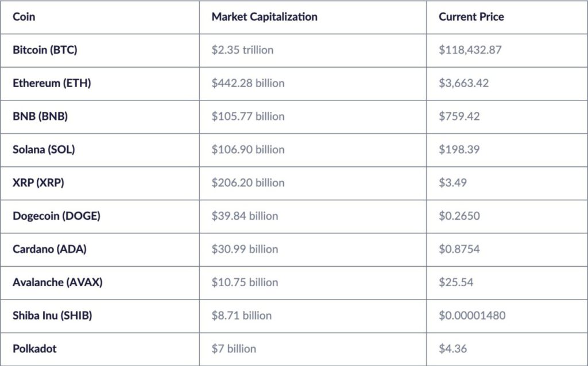Select the $118,432.87 price cell
This screenshot has height=366, width=588.
tap(470, 50)
